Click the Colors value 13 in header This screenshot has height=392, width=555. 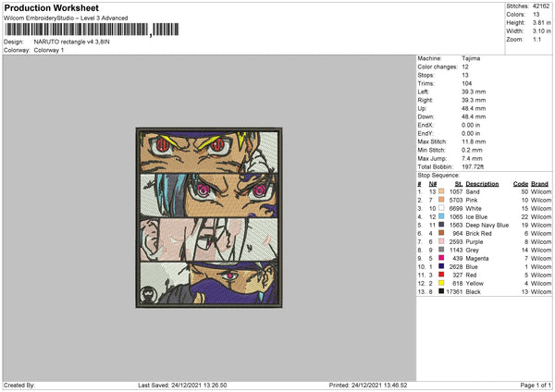(536, 15)
